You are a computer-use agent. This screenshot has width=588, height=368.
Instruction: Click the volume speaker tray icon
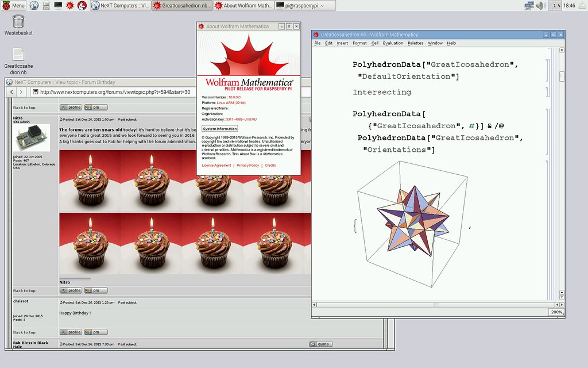(540, 5)
